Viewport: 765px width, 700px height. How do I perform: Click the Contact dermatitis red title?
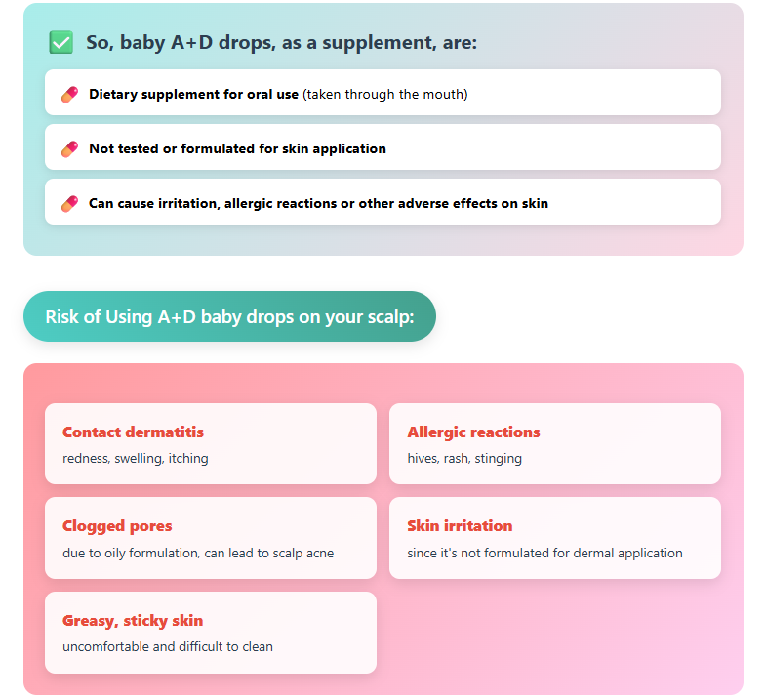(x=133, y=432)
